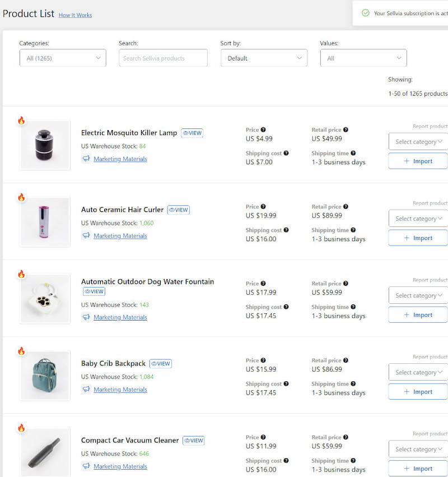Click the Shipping cost help icon for Auto Ceramic Hair Curler
Image resolution: width=448 pixels, height=477 pixels.
coord(286,230)
